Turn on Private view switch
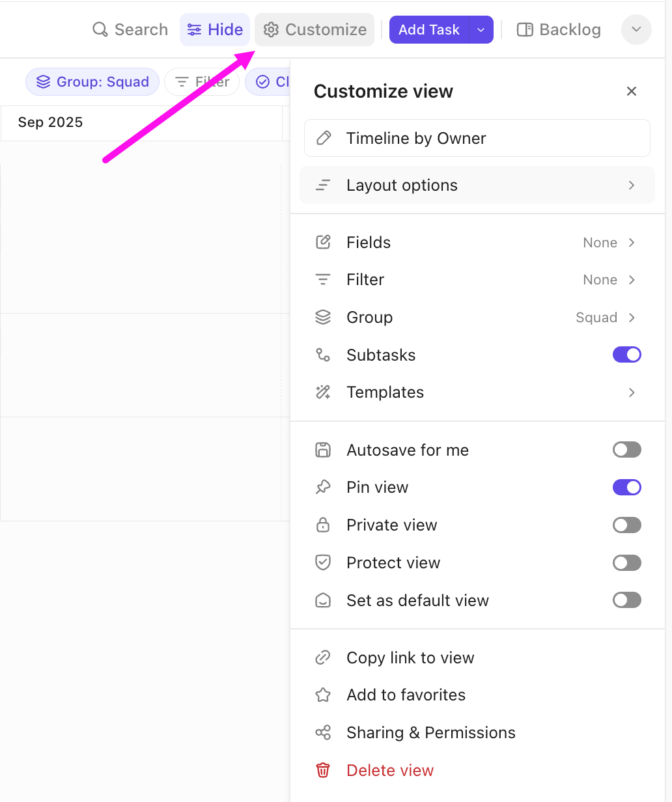This screenshot has width=672, height=802. click(x=626, y=525)
